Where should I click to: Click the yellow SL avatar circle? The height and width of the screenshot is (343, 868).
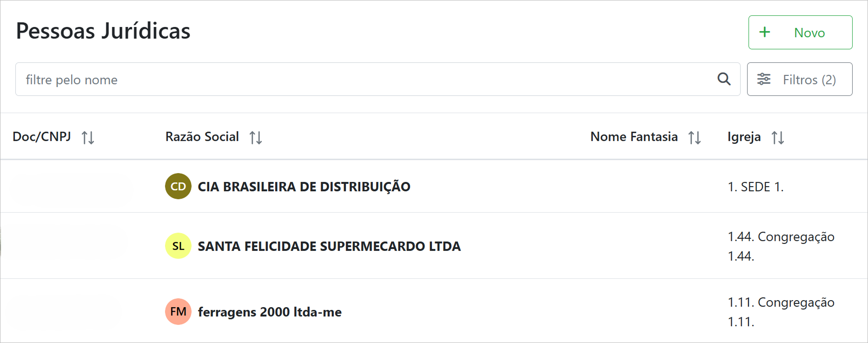pos(178,246)
